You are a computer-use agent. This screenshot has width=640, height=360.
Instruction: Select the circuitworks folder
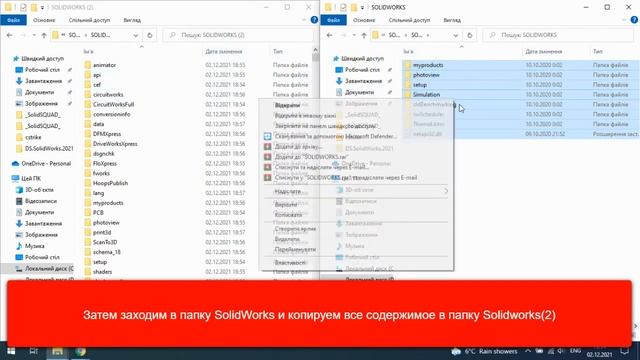click(x=108, y=95)
